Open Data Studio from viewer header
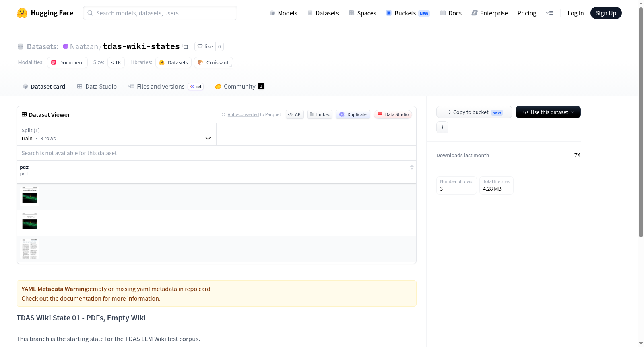644x347 pixels. (x=393, y=114)
